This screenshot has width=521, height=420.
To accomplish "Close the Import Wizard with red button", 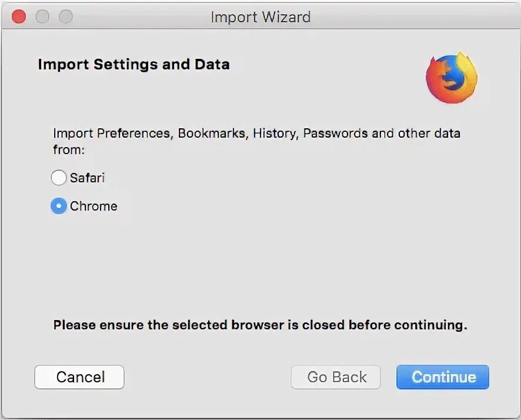I will [x=19, y=16].
